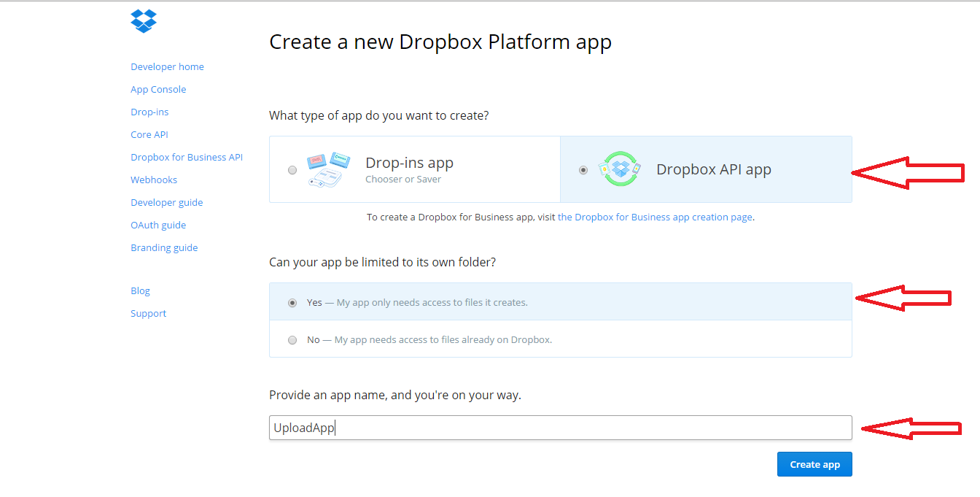Open Developer home in the sidebar
Image resolution: width=980 pixels, height=497 pixels.
point(167,66)
